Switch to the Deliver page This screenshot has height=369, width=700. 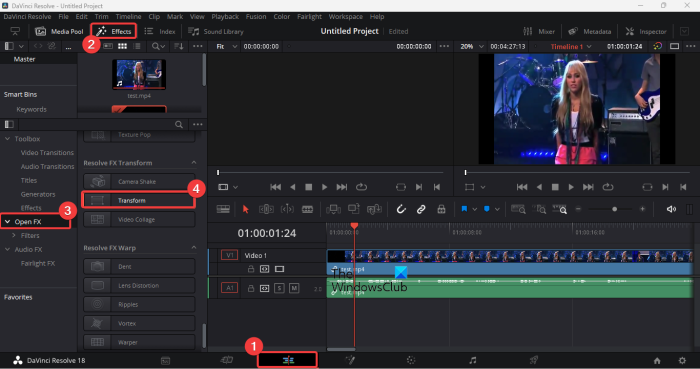(x=533, y=360)
